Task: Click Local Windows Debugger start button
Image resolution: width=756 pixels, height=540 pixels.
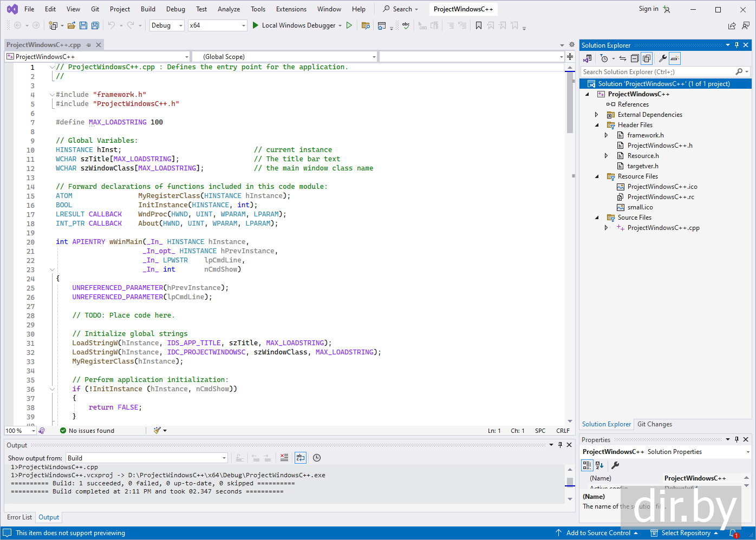Action: (293, 25)
